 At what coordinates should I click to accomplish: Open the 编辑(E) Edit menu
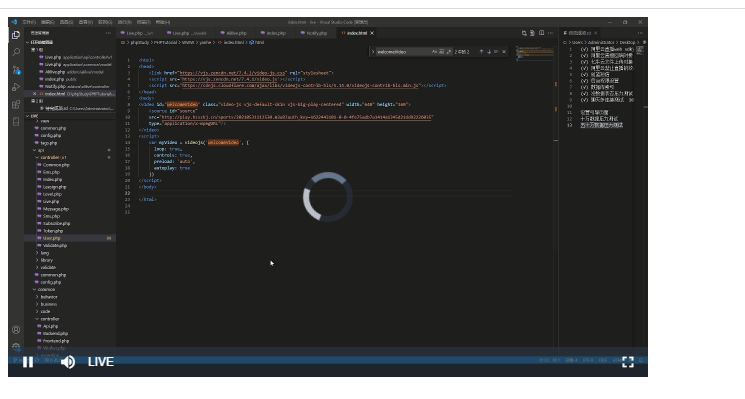pos(47,22)
